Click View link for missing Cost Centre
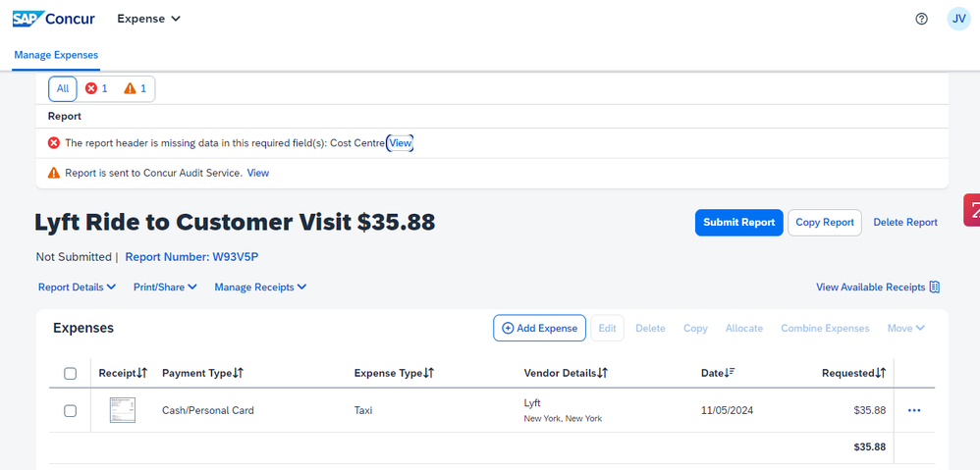Viewport: 980px width, 470px height. pos(400,143)
